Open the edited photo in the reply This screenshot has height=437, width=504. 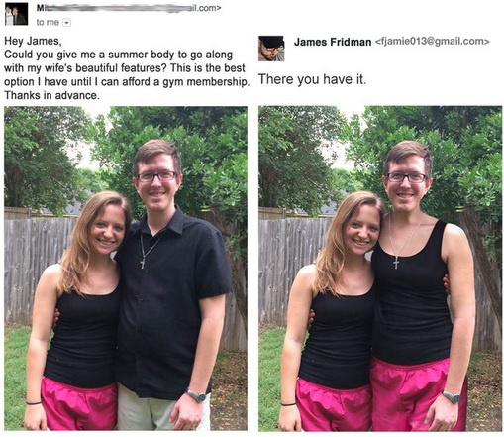click(x=380, y=269)
